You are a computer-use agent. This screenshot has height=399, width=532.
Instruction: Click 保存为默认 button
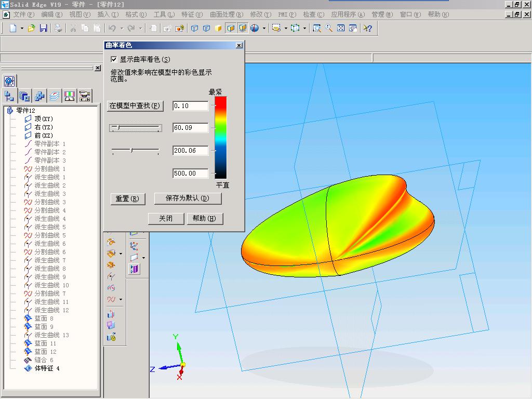(188, 198)
